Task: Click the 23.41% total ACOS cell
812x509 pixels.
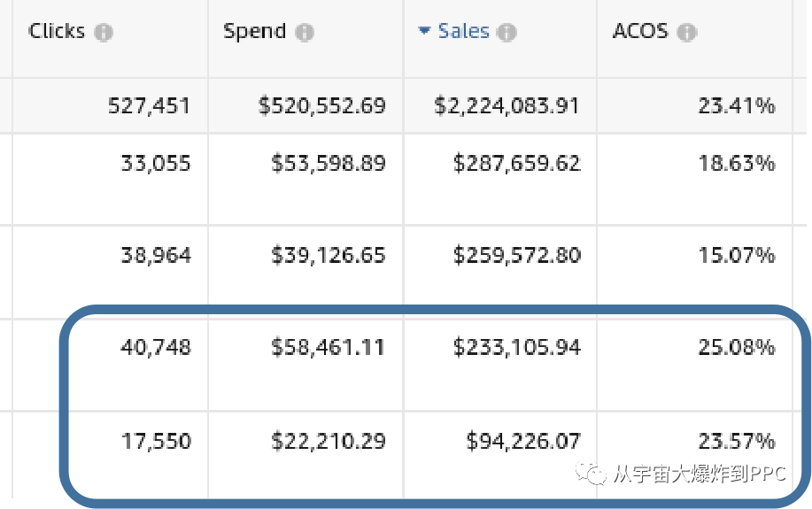Action: pos(736,106)
